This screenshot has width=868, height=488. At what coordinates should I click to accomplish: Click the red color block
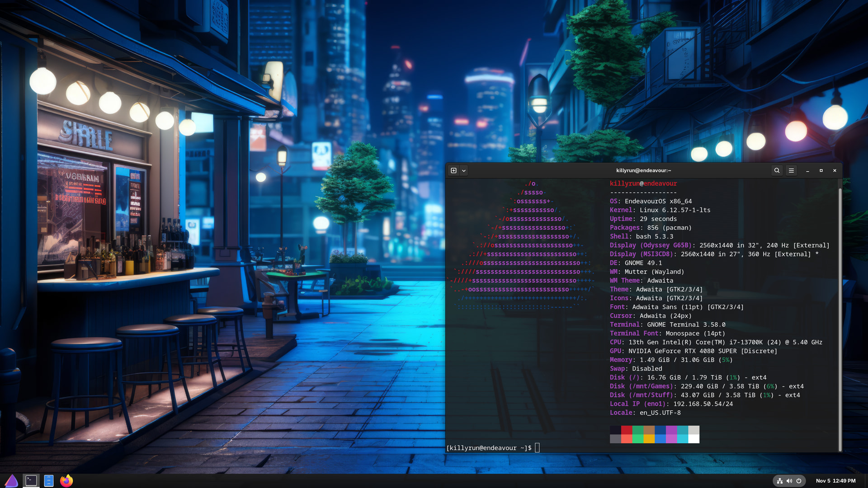click(x=627, y=430)
